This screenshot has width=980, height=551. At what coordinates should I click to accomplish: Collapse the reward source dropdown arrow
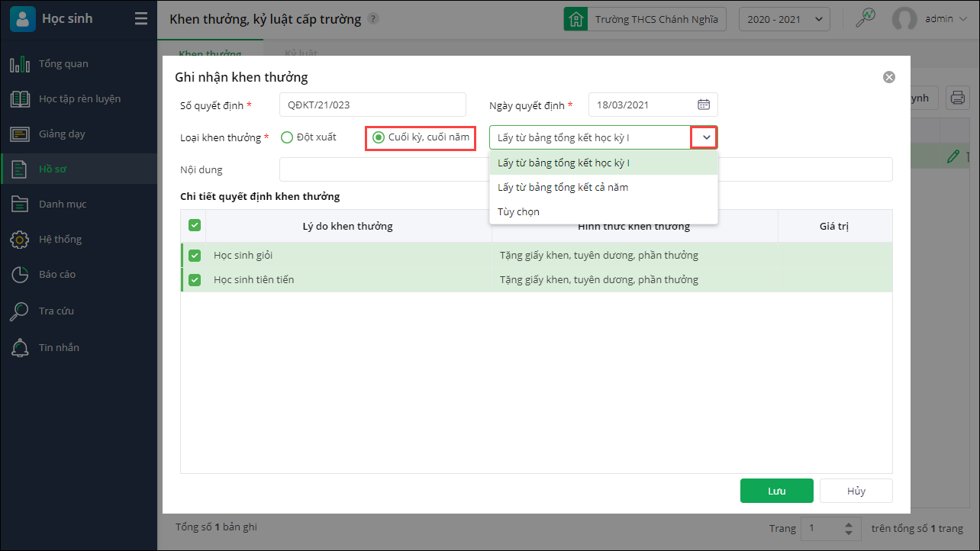pos(706,137)
